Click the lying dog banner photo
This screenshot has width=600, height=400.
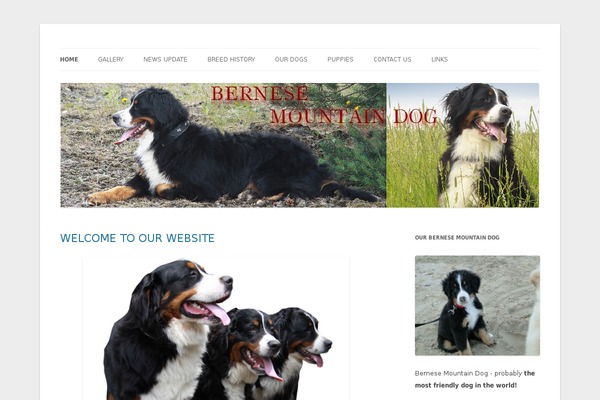point(223,145)
